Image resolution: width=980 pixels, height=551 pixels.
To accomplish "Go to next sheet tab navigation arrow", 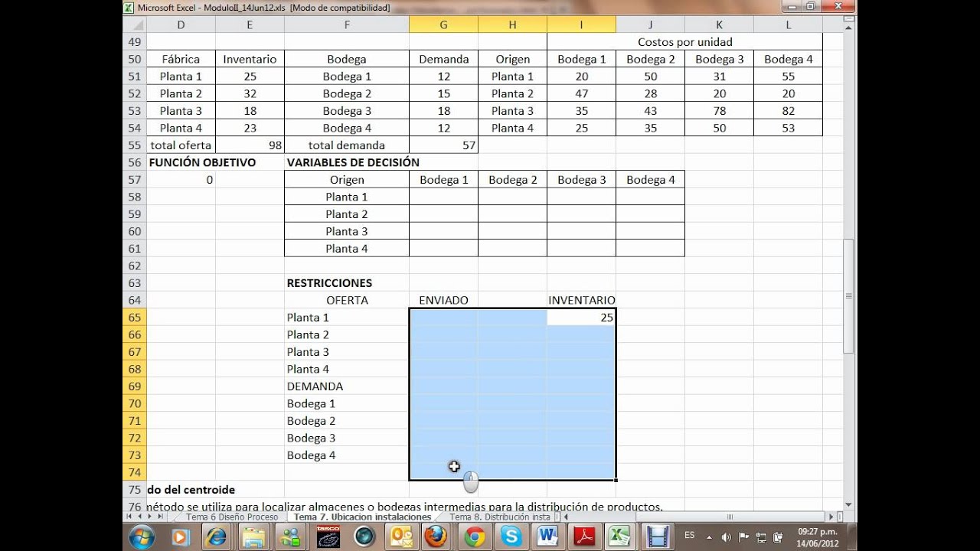I will tap(150, 517).
